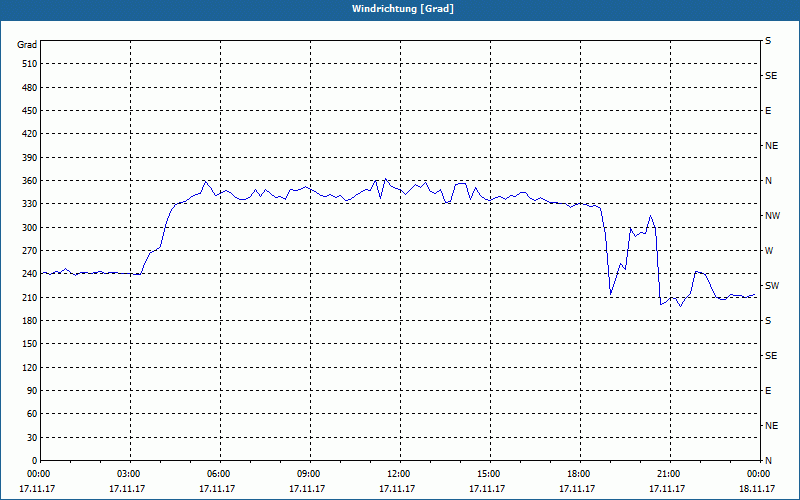Image resolution: width=800 pixels, height=500 pixels.
Task: Pick the SE compass label beside 480 gridline
Action: click(771, 76)
